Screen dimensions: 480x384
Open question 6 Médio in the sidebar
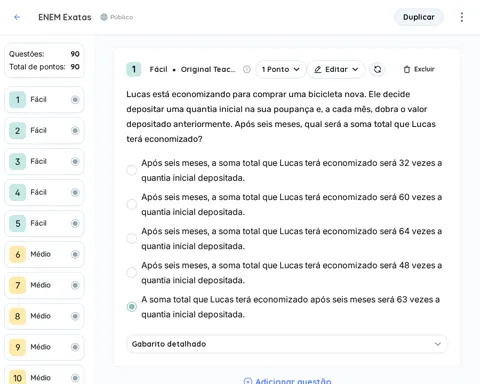pyautogui.click(x=44, y=254)
